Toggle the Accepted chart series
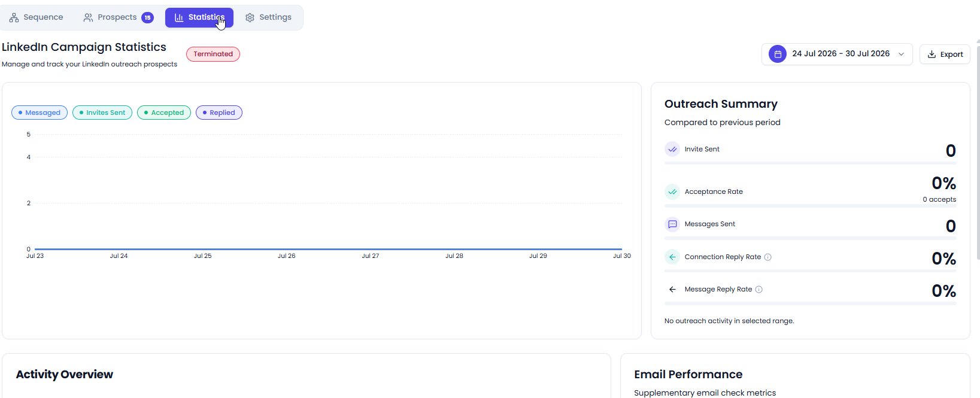Viewport: 980px width, 398px height. click(x=164, y=113)
